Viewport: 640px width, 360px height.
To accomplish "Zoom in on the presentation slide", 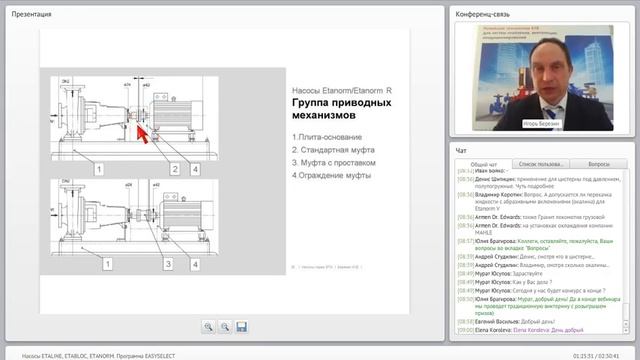I will (x=208, y=327).
